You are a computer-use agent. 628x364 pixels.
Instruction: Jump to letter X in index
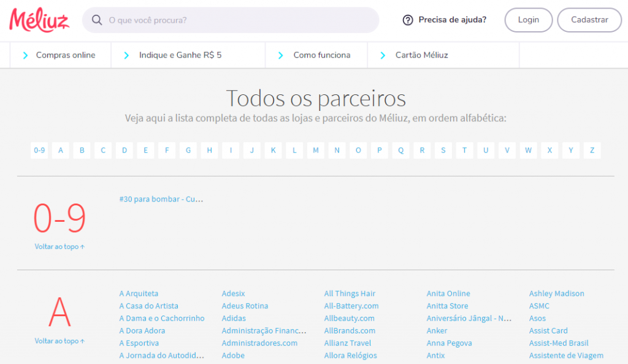pyautogui.click(x=549, y=150)
